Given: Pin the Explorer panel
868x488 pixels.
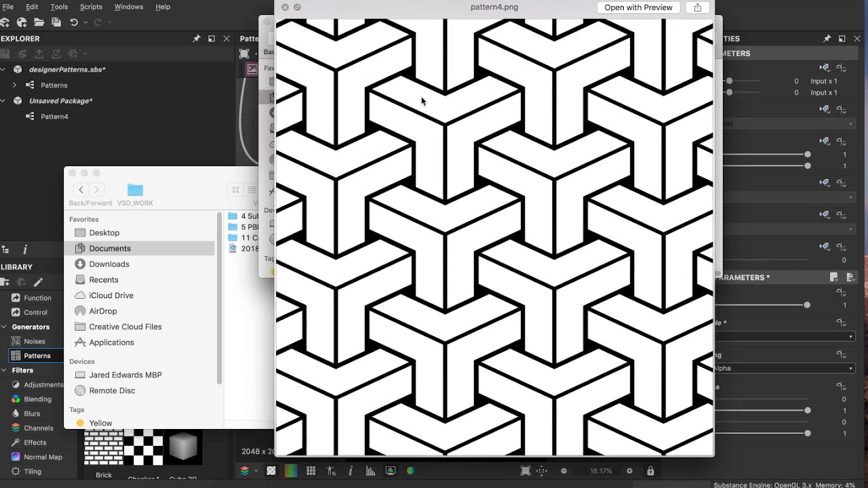Looking at the screenshot, I should pyautogui.click(x=197, y=39).
